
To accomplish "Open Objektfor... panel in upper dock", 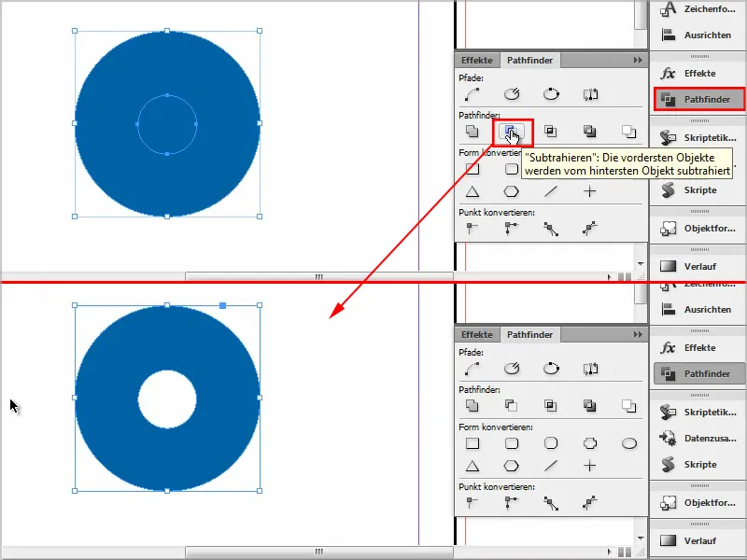I will tap(698, 228).
